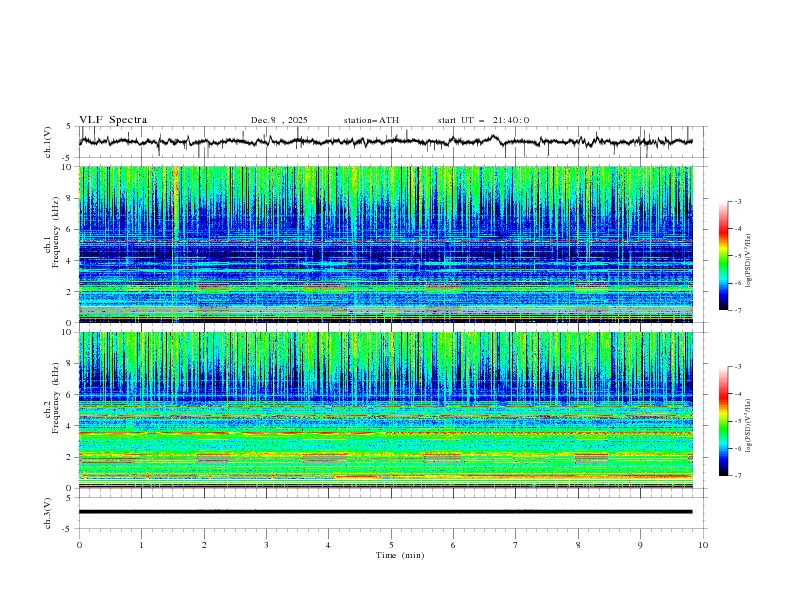Click the ch.3 black waveform band
The image size is (792, 612).
coord(385,512)
